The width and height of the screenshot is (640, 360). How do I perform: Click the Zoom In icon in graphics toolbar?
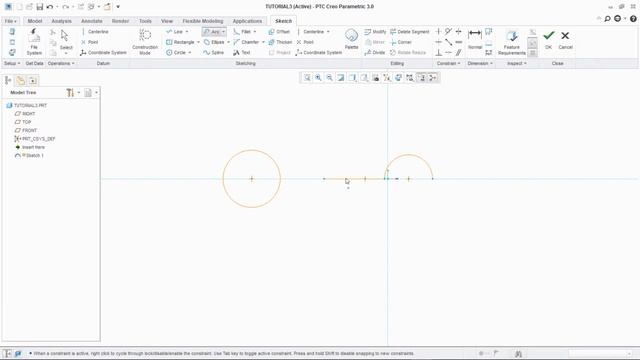click(x=318, y=78)
